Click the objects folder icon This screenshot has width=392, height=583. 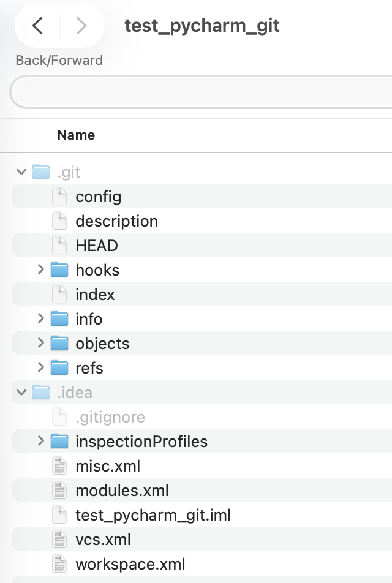point(59,344)
